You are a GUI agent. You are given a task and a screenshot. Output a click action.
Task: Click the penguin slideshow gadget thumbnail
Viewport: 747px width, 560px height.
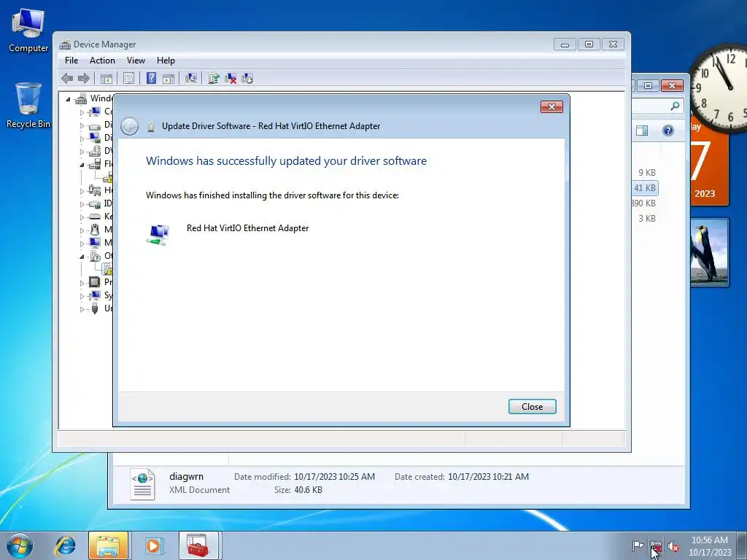coord(709,252)
